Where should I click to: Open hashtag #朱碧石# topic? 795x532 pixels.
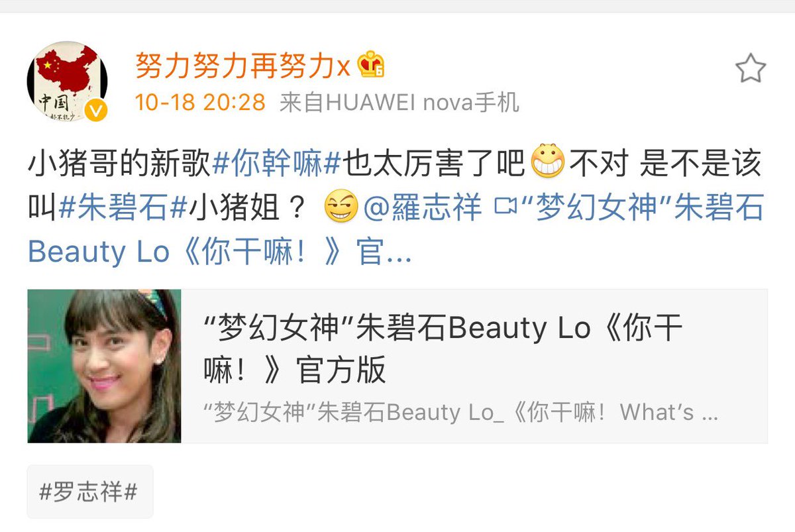[x=123, y=208]
